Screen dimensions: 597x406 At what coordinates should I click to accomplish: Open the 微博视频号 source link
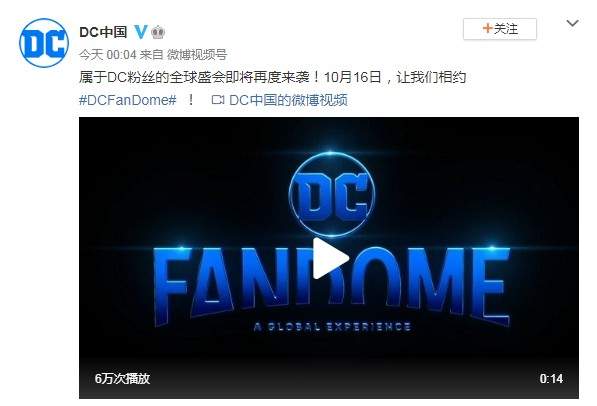pos(197,55)
